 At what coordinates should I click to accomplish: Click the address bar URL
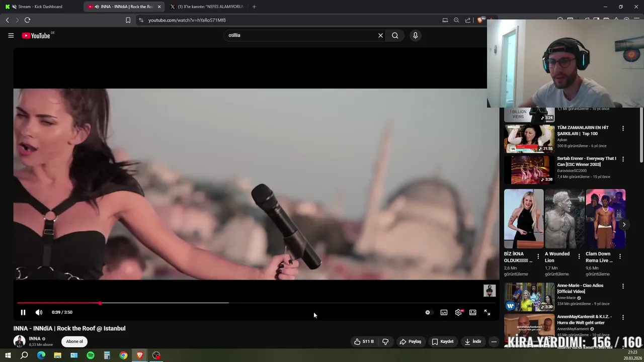(187, 20)
